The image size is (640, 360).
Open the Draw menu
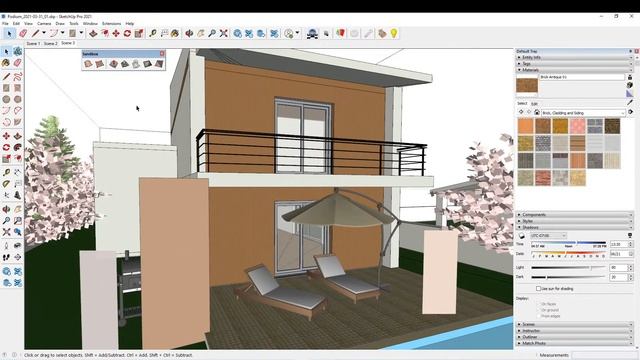pyautogui.click(x=60, y=24)
